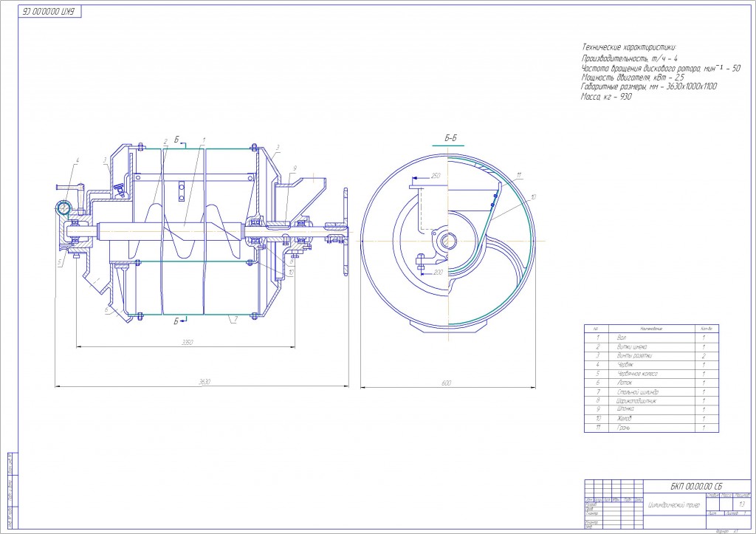Screen dimensions: 756x534
Task: Click the 3350 length dimension value
Action: click(187, 343)
